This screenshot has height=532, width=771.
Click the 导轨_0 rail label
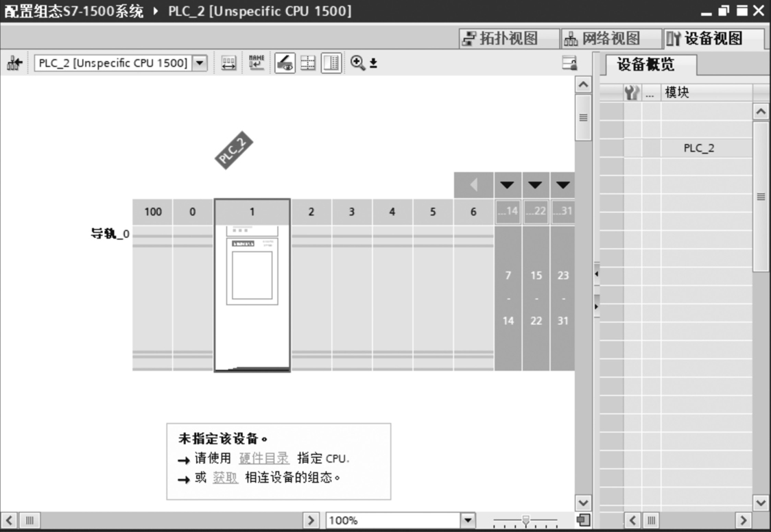pos(110,233)
